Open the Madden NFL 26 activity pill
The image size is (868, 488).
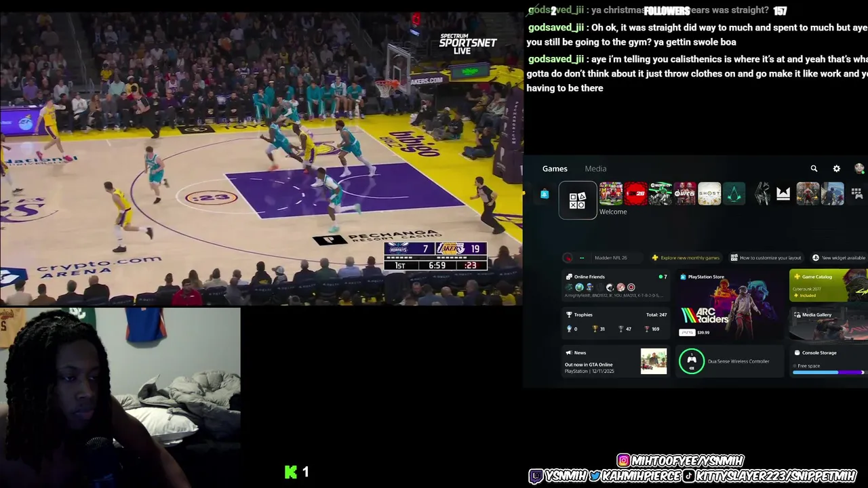pos(603,258)
